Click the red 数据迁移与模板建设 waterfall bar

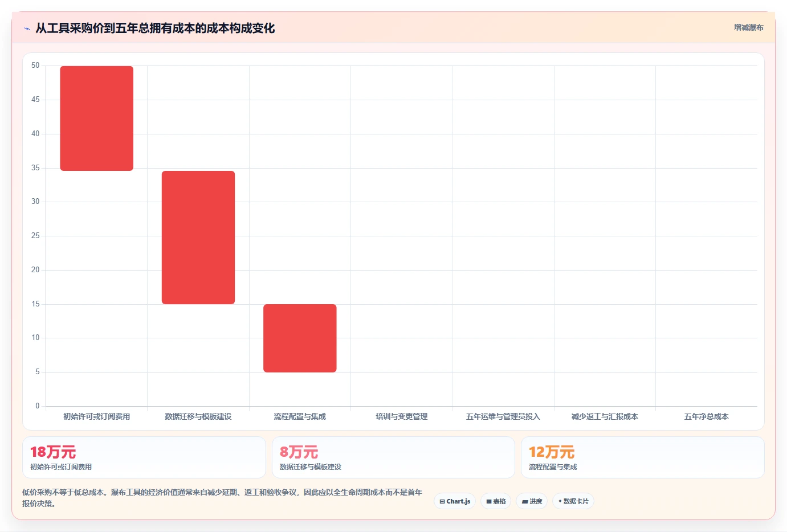pos(198,238)
